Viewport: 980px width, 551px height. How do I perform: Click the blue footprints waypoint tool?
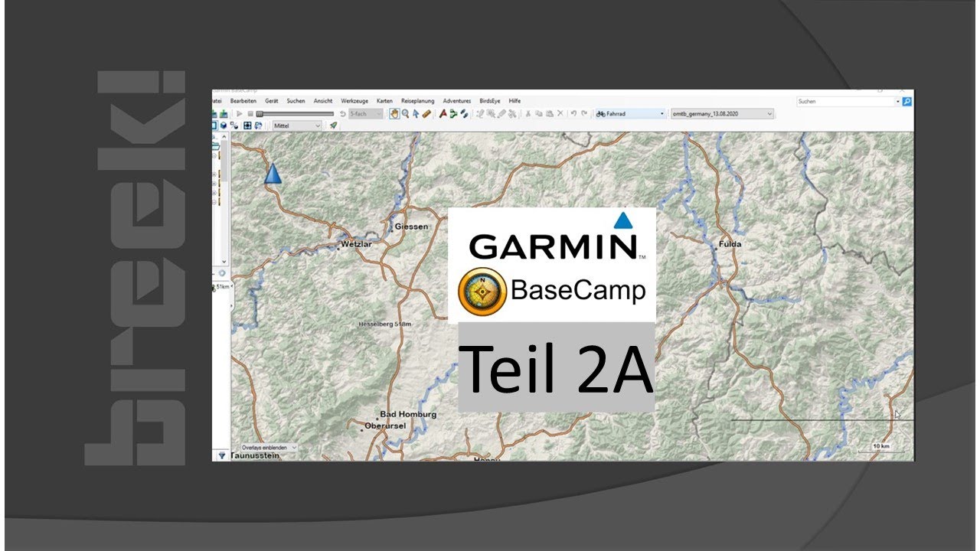coord(464,114)
